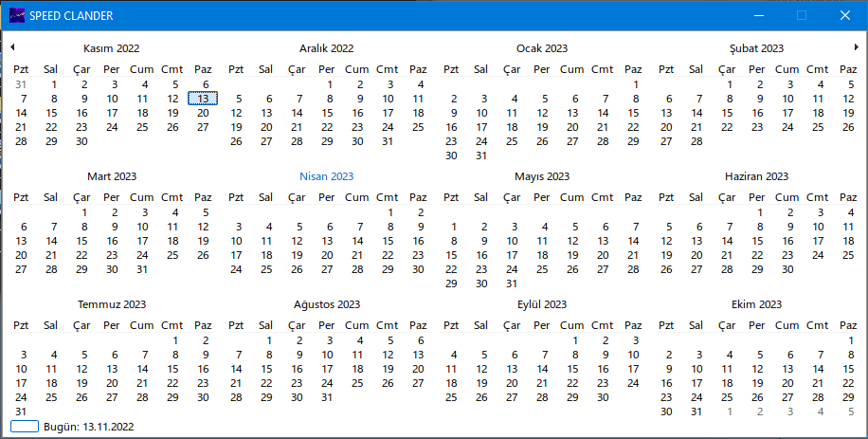This screenshot has width=868, height=439.
Task: Click the Speed Clander app icon in title bar
Action: [x=17, y=15]
